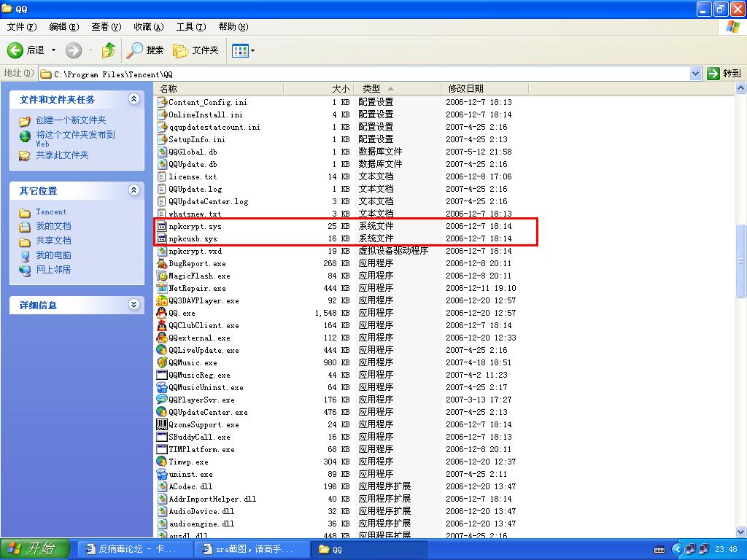Image resolution: width=747 pixels, height=560 pixels.
Task: Expand hidden system tray icons arrow
Action: tap(676, 550)
